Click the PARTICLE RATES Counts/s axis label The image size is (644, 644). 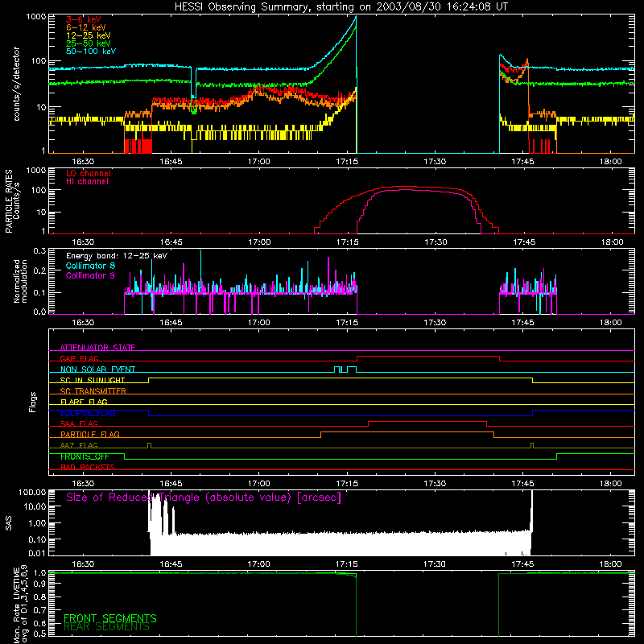[12, 201]
